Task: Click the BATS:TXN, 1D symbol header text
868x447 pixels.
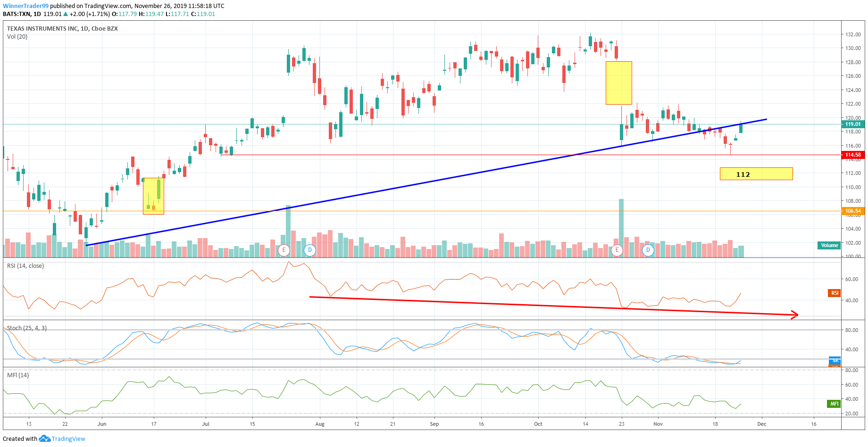Action: click(x=22, y=14)
